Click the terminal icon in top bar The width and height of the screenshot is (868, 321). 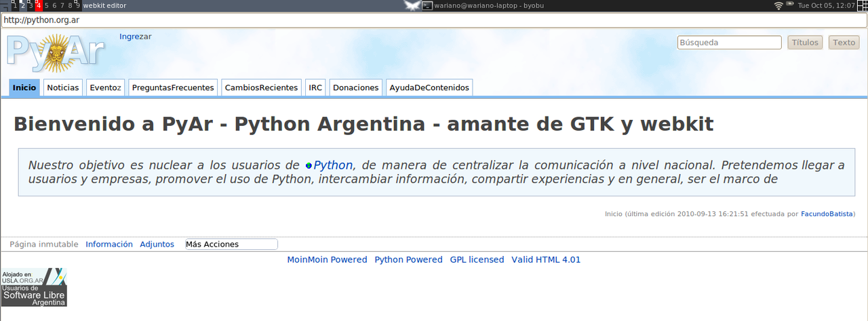pyautogui.click(x=427, y=5)
